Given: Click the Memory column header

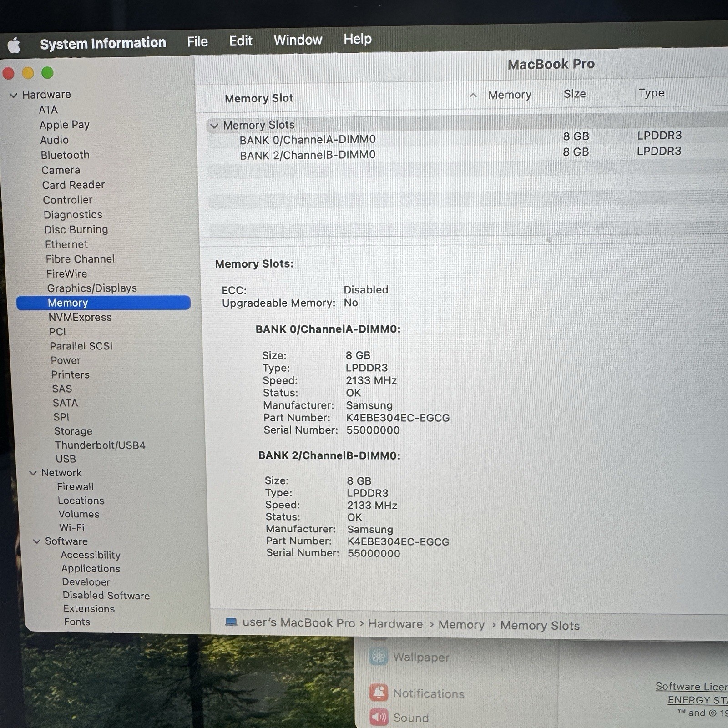Looking at the screenshot, I should point(510,95).
